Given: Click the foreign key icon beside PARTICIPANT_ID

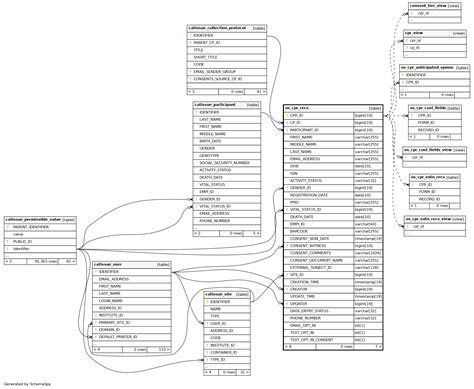Looking at the screenshot, I should click(x=287, y=130).
